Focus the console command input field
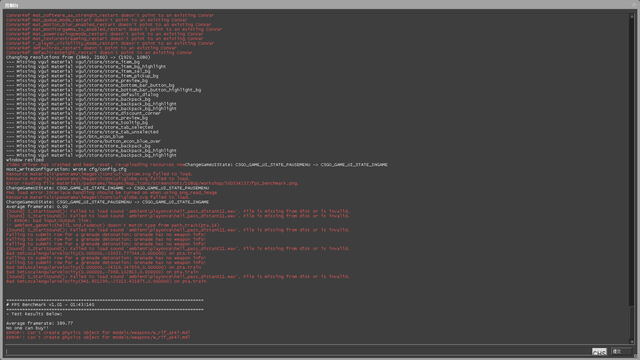640x360 pixels. (297, 351)
